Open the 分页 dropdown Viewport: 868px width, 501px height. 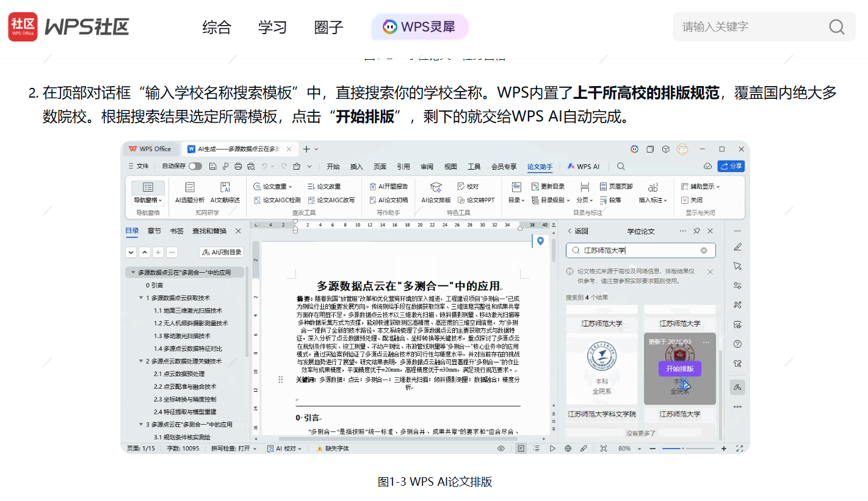(x=585, y=200)
